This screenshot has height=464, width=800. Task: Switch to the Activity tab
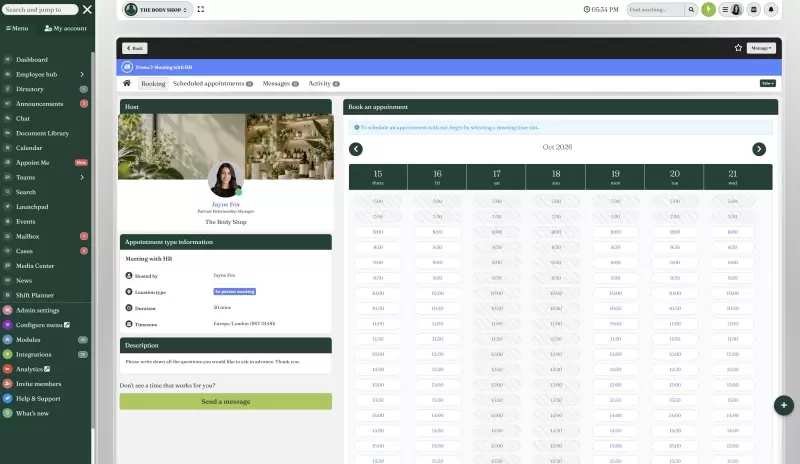[323, 84]
